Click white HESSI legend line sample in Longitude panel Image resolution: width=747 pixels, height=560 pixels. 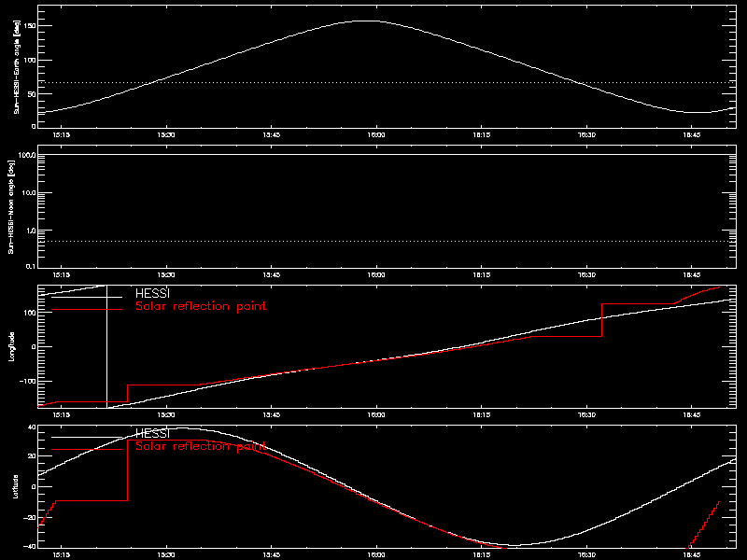[x=87, y=297]
